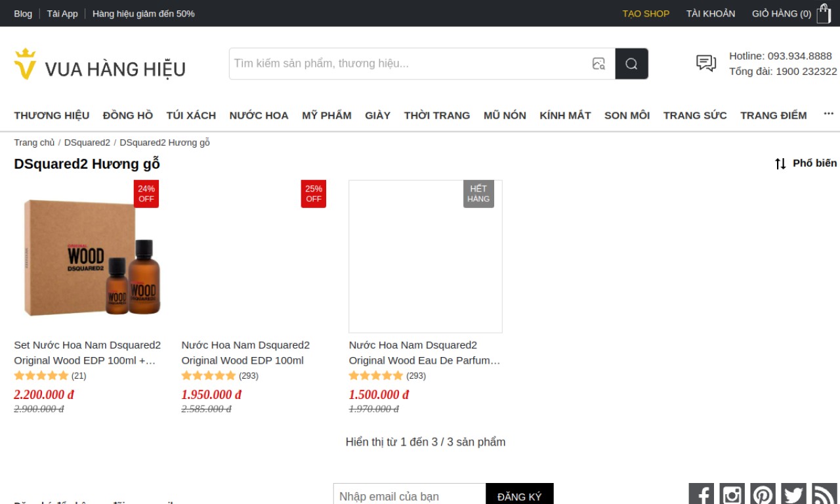Open the SON MÔI menu
The width and height of the screenshot is (840, 504).
coord(627,115)
